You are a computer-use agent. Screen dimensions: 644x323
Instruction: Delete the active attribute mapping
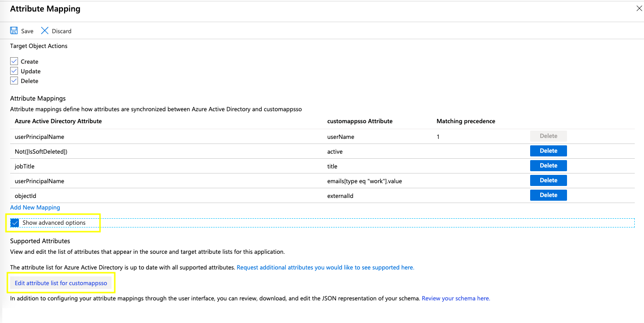(x=548, y=151)
